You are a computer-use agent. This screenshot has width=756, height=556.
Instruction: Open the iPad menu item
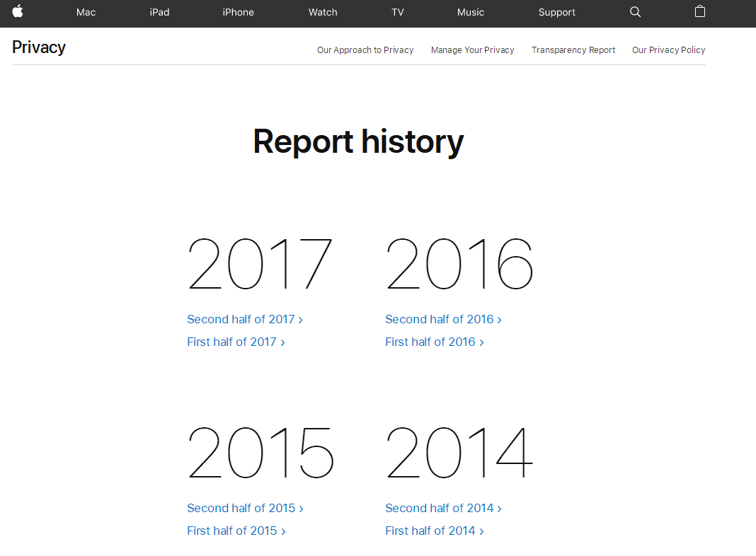coord(159,13)
